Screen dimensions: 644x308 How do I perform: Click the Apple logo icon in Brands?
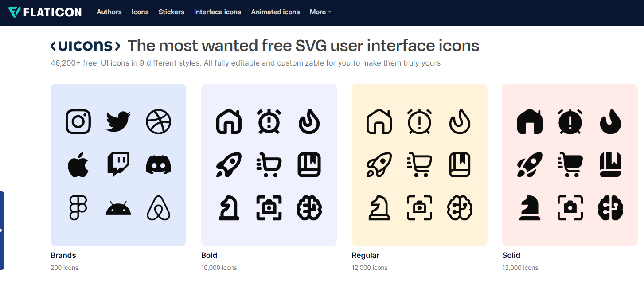(78, 165)
